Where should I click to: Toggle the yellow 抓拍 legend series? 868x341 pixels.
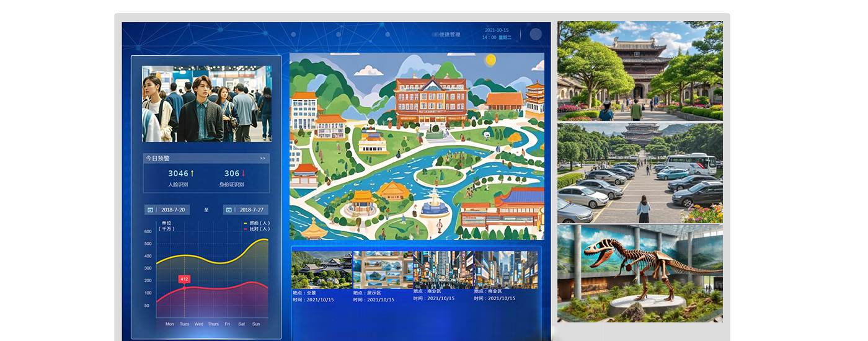(x=257, y=223)
